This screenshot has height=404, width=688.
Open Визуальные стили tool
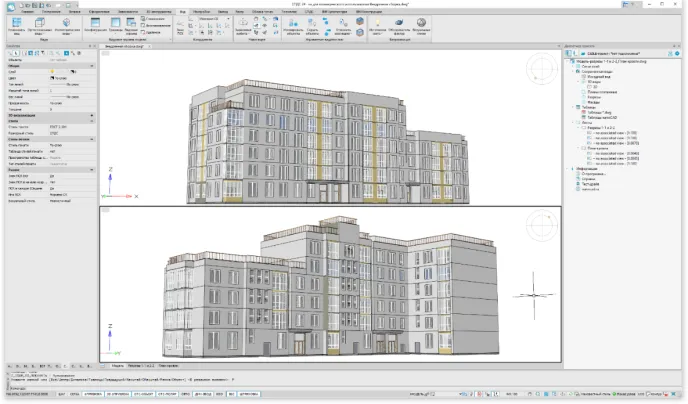[424, 23]
